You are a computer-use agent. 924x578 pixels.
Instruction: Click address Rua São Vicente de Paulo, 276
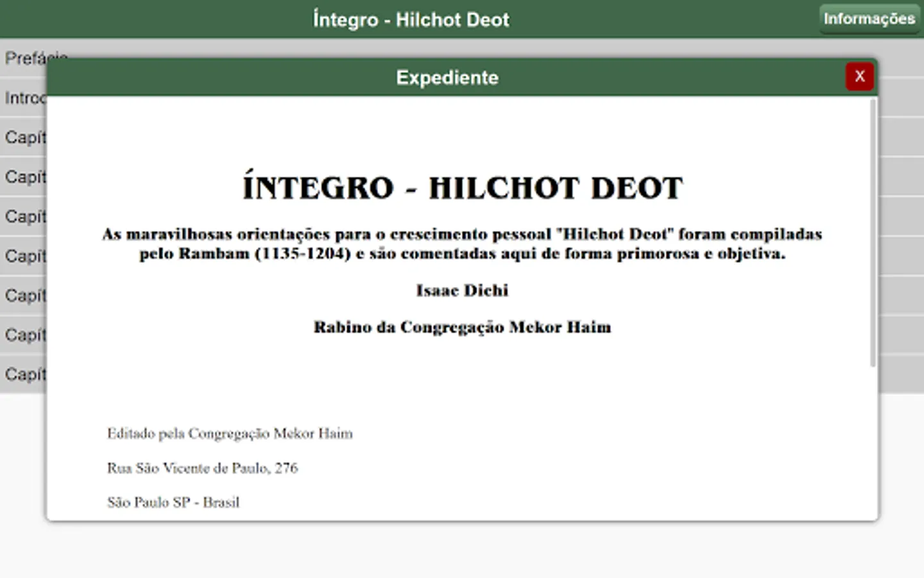tap(202, 468)
